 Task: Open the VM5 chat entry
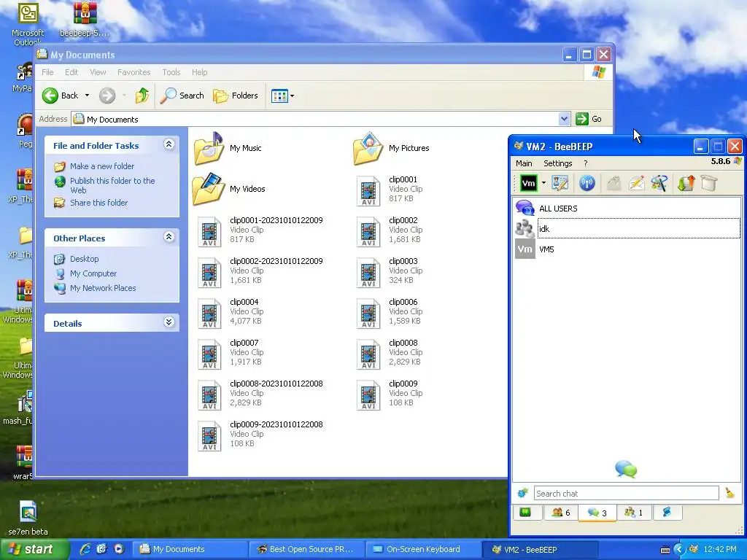tap(627, 249)
